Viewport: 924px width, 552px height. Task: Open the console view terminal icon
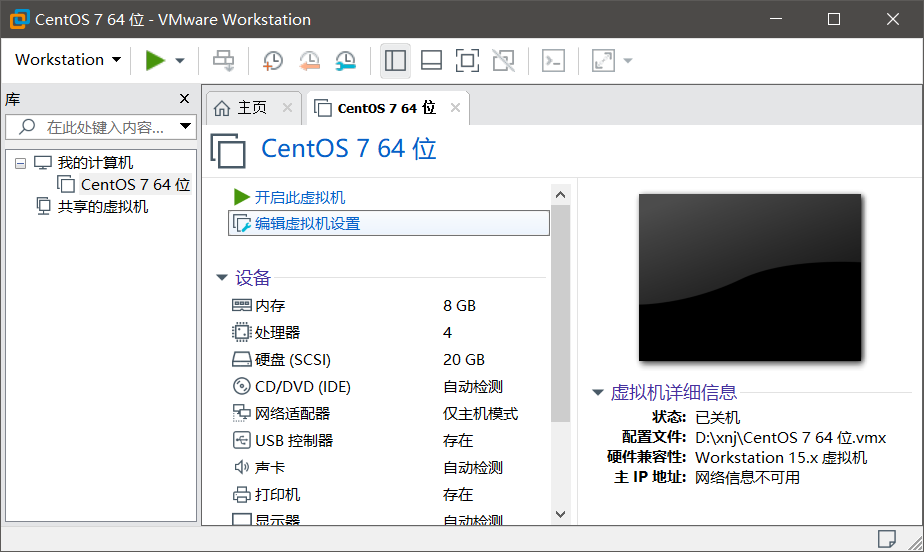pos(553,60)
